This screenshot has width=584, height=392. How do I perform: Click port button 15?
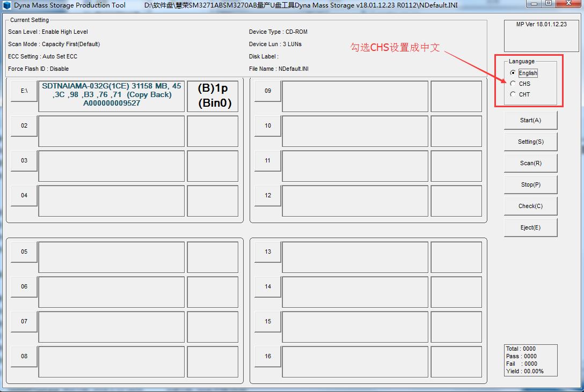268,321
